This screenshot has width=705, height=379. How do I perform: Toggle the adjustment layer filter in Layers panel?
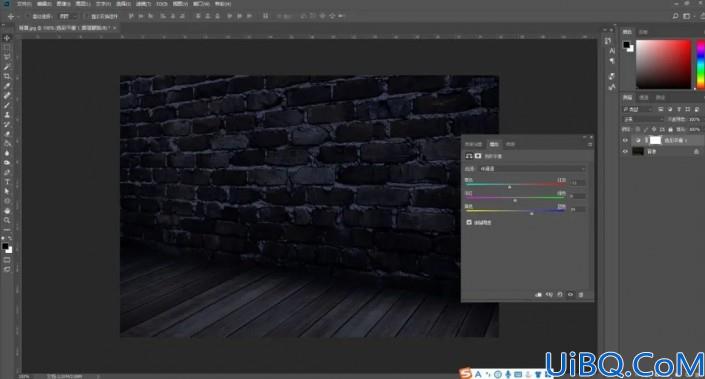coord(669,109)
